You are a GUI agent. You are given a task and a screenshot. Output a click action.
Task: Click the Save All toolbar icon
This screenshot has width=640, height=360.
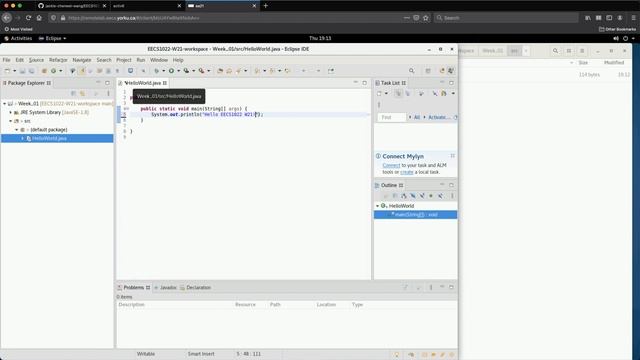click(31, 71)
